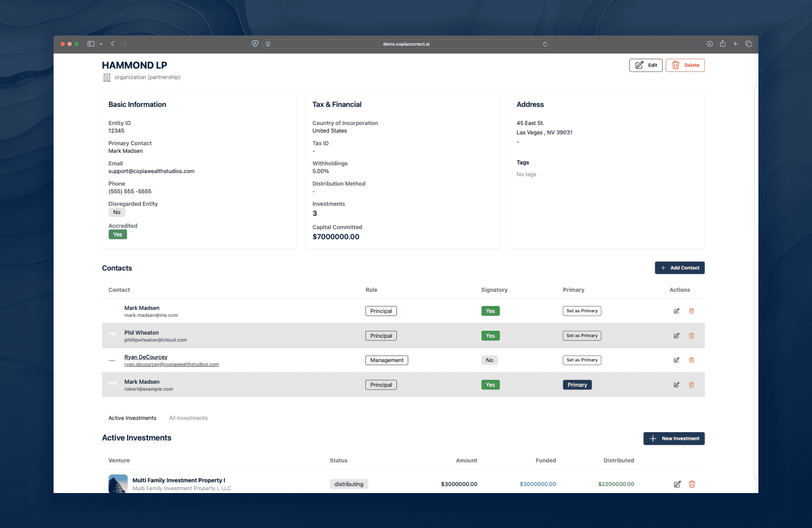Click the Multi Family property thumbnail image
Screen dimensions: 812x528
pos(118,483)
